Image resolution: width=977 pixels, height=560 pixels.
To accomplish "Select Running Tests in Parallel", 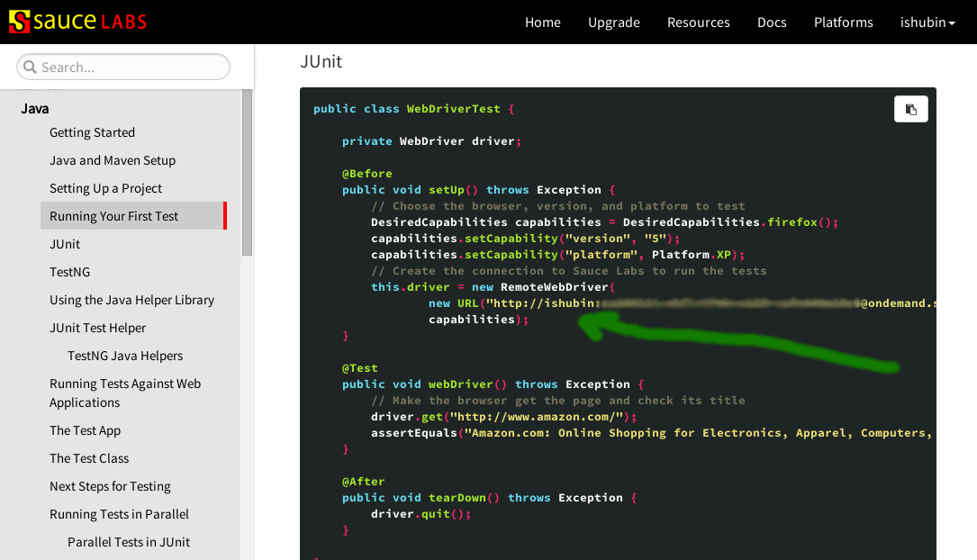I will 119,514.
